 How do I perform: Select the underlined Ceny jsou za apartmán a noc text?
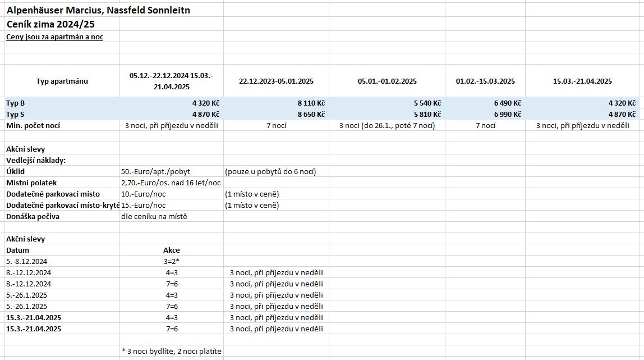click(54, 37)
